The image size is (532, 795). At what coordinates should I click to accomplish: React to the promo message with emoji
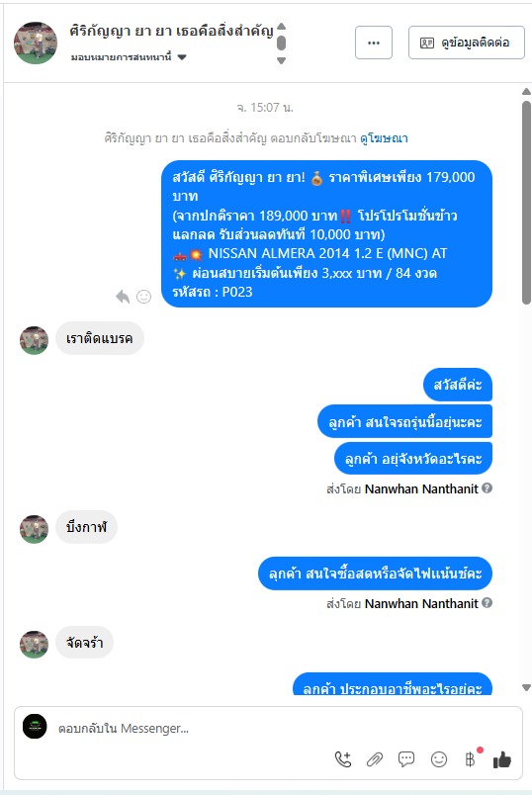pyautogui.click(x=144, y=296)
